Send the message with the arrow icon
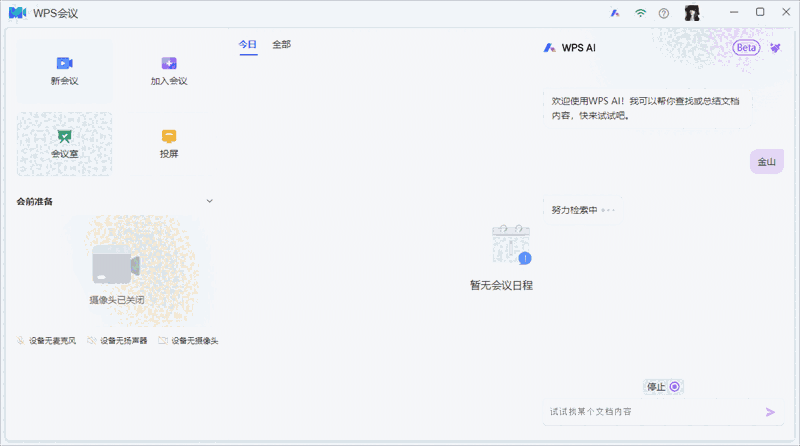The image size is (800, 446). coord(770,412)
